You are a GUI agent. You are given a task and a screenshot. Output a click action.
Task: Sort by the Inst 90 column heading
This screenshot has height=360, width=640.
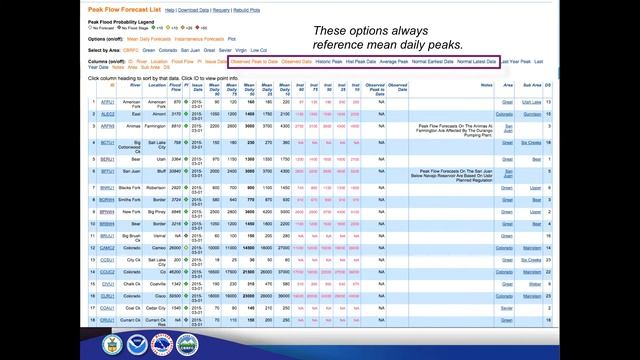pyautogui.click(x=300, y=87)
